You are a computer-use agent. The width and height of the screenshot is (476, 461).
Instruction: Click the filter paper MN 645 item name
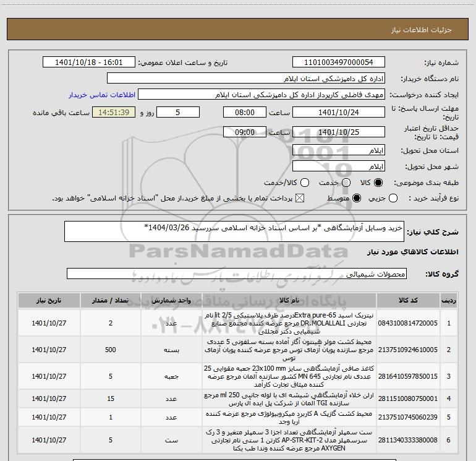click(289, 376)
